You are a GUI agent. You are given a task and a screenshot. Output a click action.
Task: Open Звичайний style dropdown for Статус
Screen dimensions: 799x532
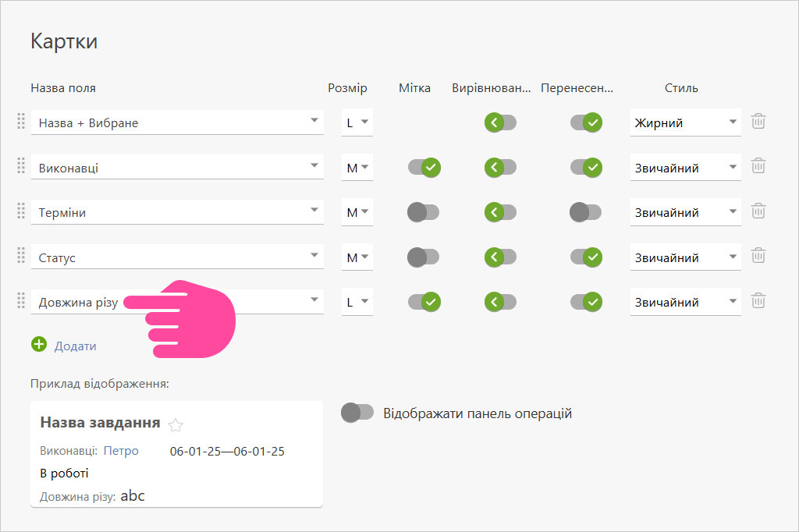tap(685, 257)
